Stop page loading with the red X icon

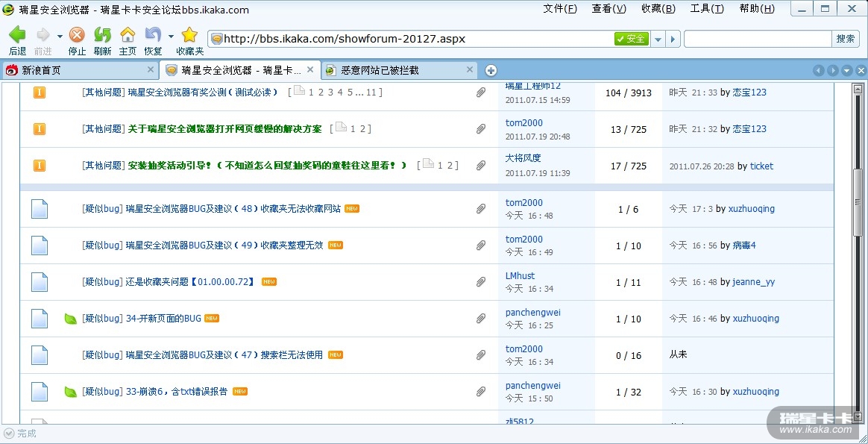point(77,35)
